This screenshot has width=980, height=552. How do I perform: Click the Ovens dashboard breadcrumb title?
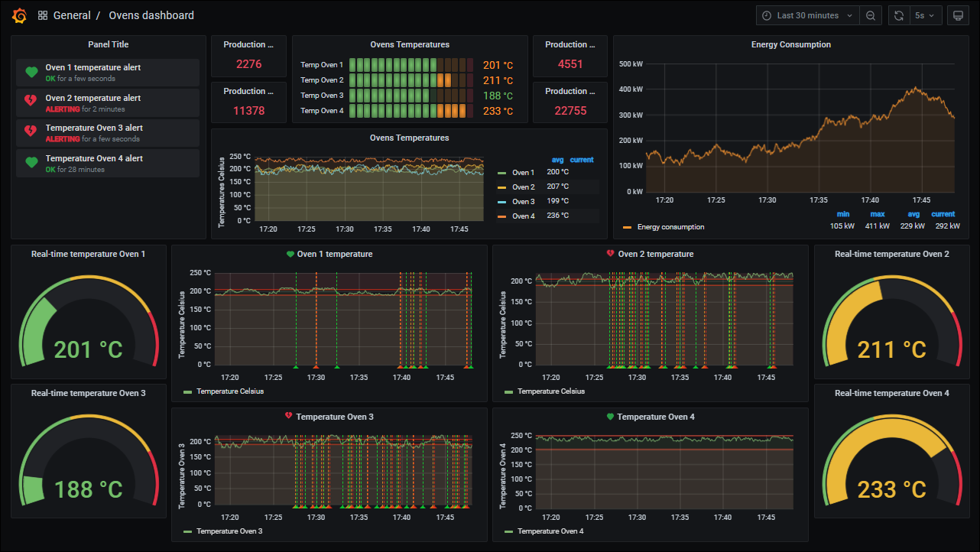(x=151, y=15)
